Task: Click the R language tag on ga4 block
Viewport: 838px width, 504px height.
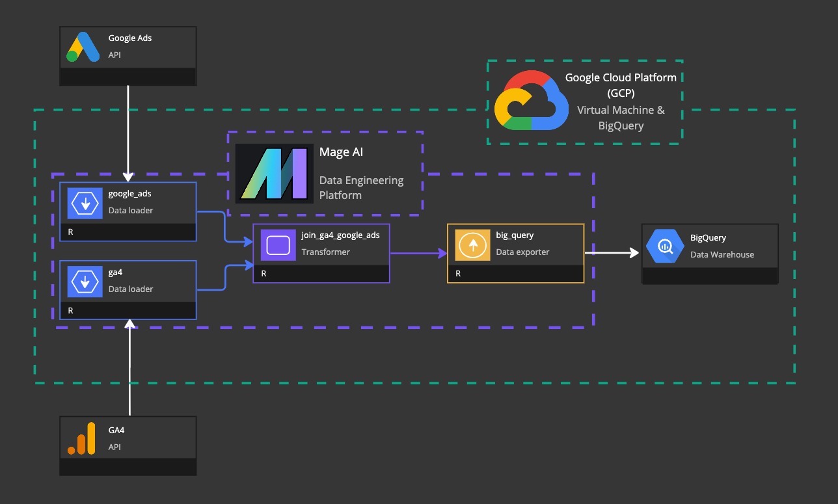Action: tap(70, 310)
